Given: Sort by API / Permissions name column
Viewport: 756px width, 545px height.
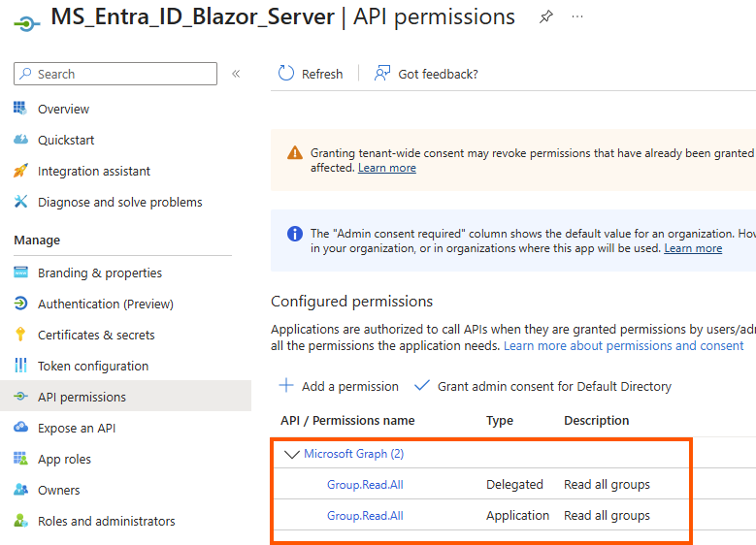Looking at the screenshot, I should [x=347, y=421].
